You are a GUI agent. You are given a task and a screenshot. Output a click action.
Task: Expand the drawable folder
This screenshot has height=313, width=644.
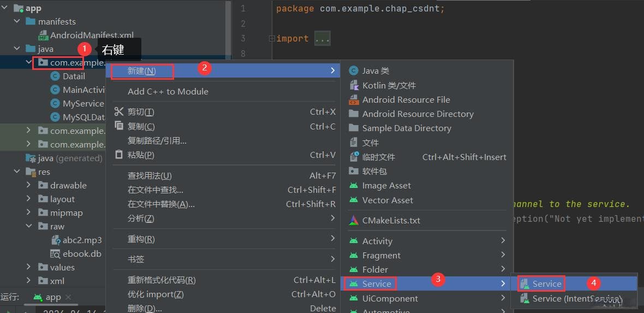tap(28, 185)
